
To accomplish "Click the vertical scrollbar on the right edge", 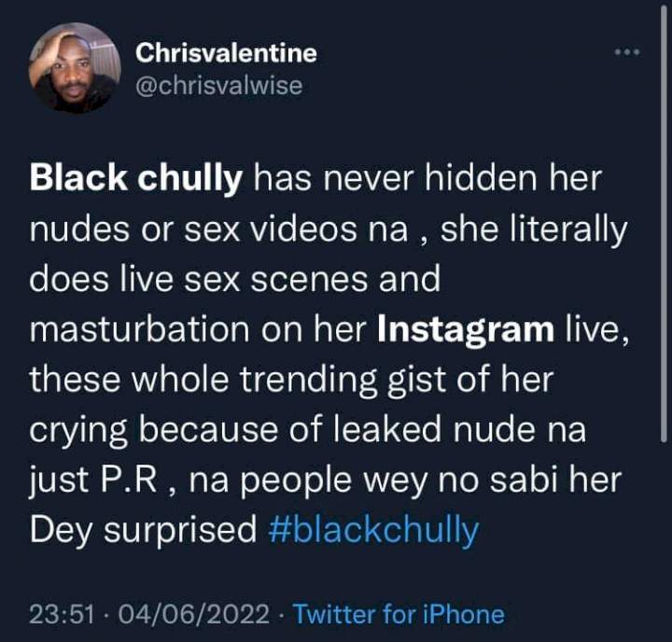I will (664, 223).
